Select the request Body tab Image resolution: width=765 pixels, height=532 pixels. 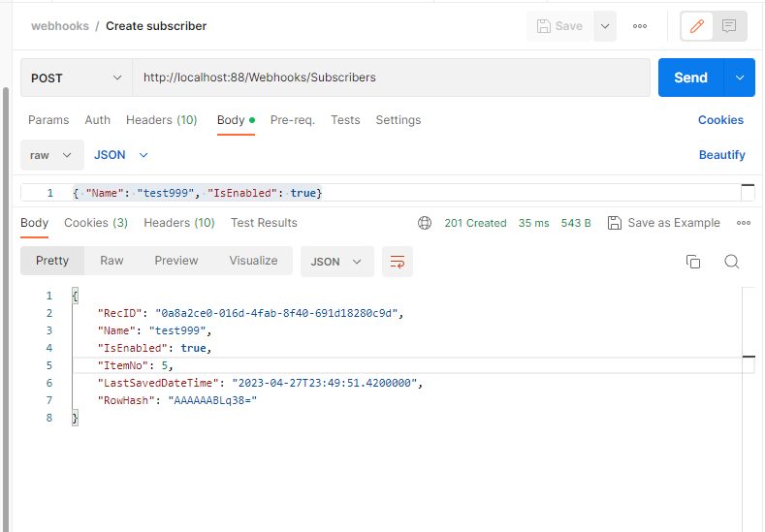(x=236, y=120)
